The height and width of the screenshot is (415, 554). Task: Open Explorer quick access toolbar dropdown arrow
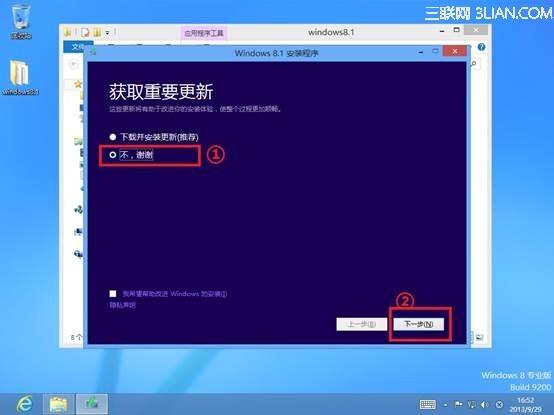pyautogui.click(x=107, y=33)
